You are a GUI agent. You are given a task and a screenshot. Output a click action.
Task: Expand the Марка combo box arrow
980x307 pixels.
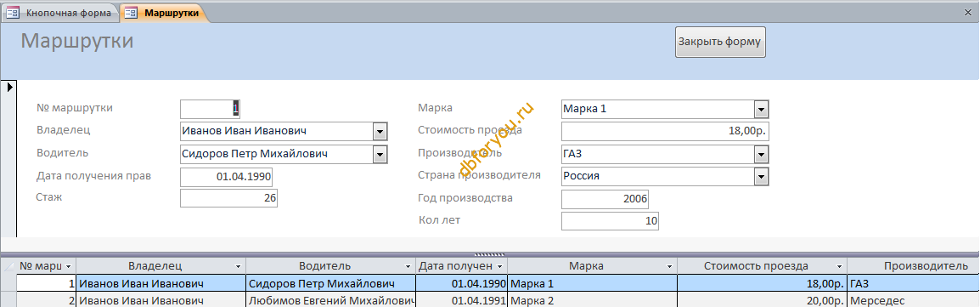tap(761, 109)
